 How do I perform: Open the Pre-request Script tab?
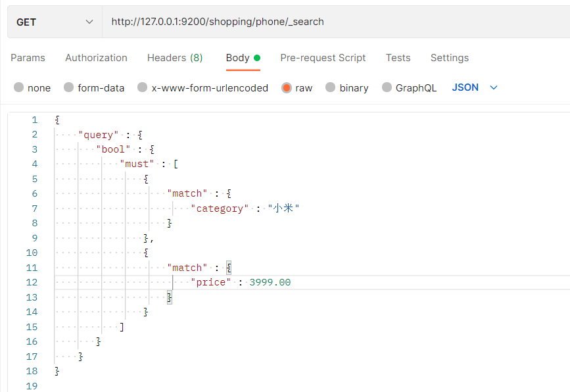[323, 58]
